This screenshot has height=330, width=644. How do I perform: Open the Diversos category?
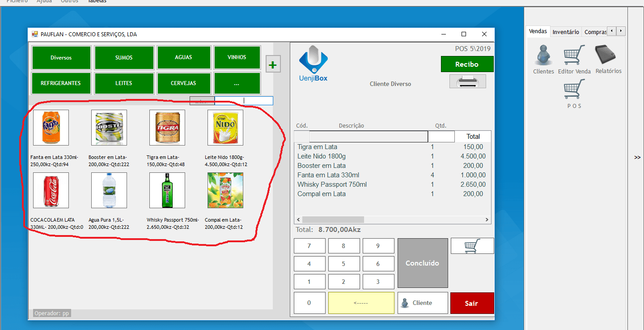tap(61, 57)
